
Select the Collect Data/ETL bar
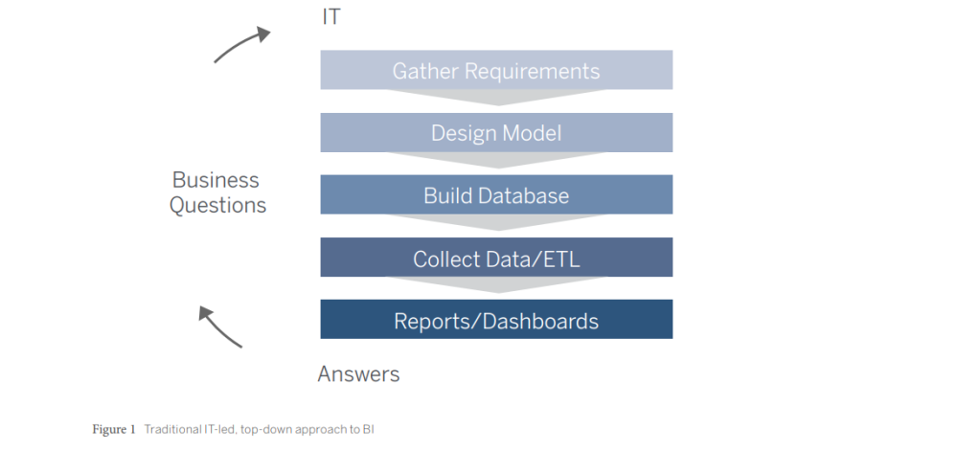click(x=496, y=257)
